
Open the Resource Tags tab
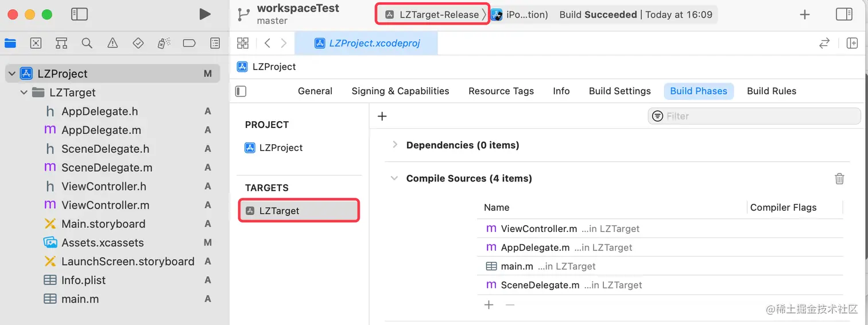tap(501, 91)
